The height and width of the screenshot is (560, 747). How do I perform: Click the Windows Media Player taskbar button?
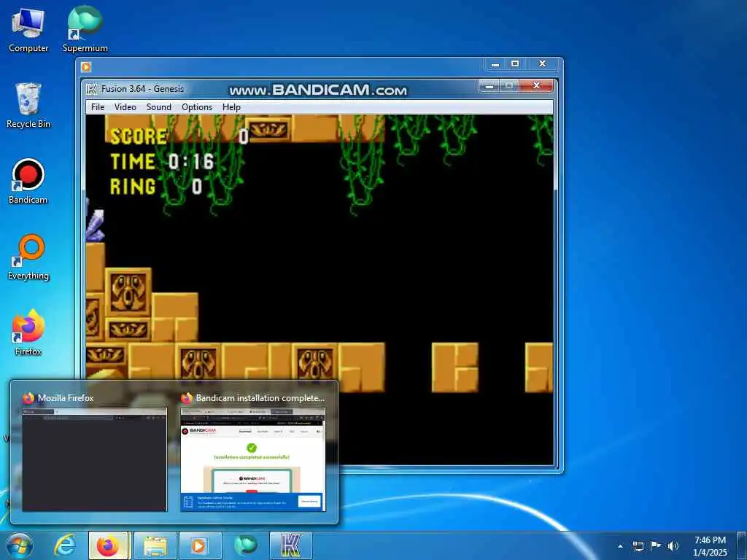point(200,545)
